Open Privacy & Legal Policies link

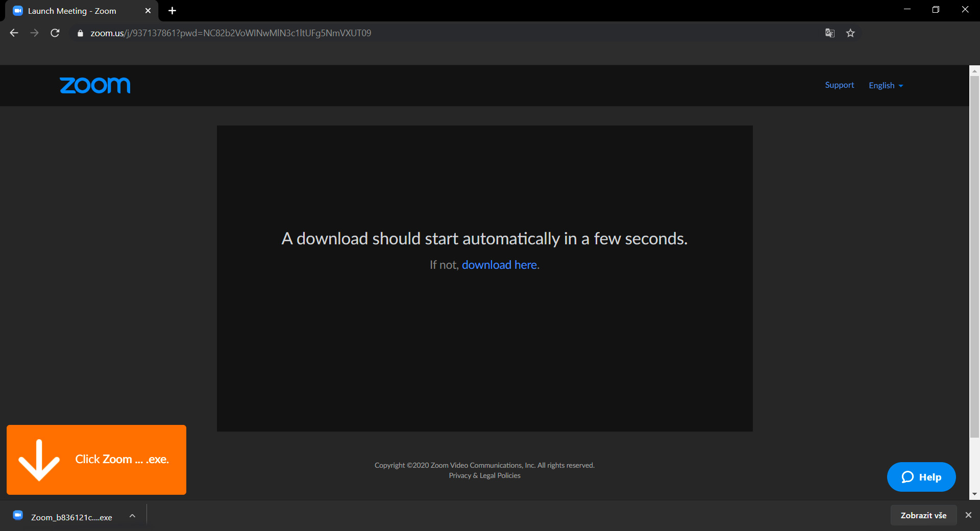[484, 475]
